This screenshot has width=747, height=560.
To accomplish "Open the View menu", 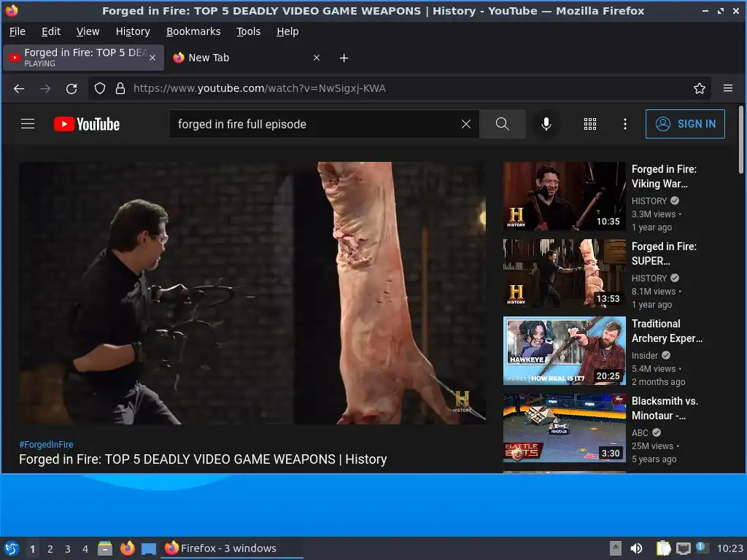I will tap(88, 31).
